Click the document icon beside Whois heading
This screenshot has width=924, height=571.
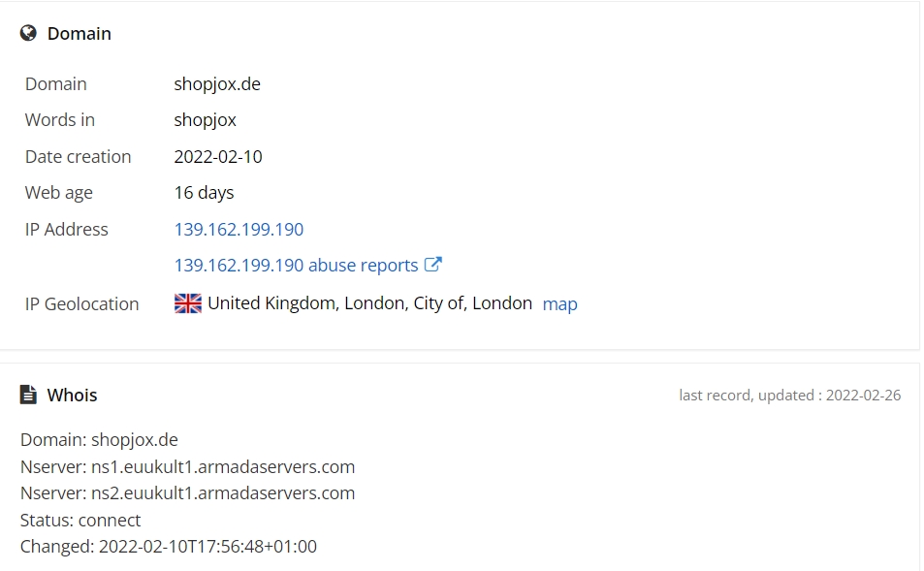coord(28,395)
